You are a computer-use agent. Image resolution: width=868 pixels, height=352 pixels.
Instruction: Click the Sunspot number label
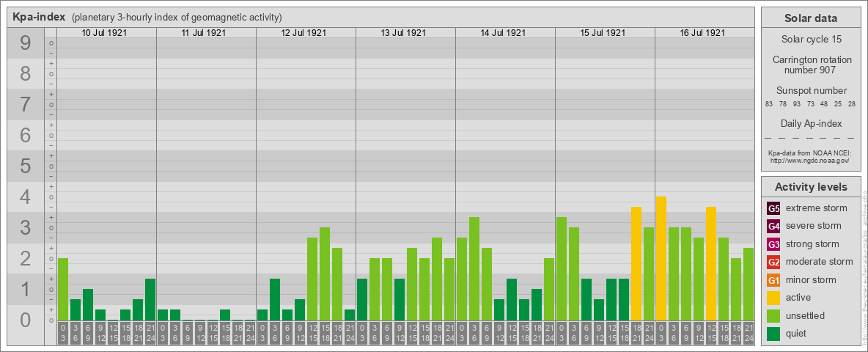(811, 91)
